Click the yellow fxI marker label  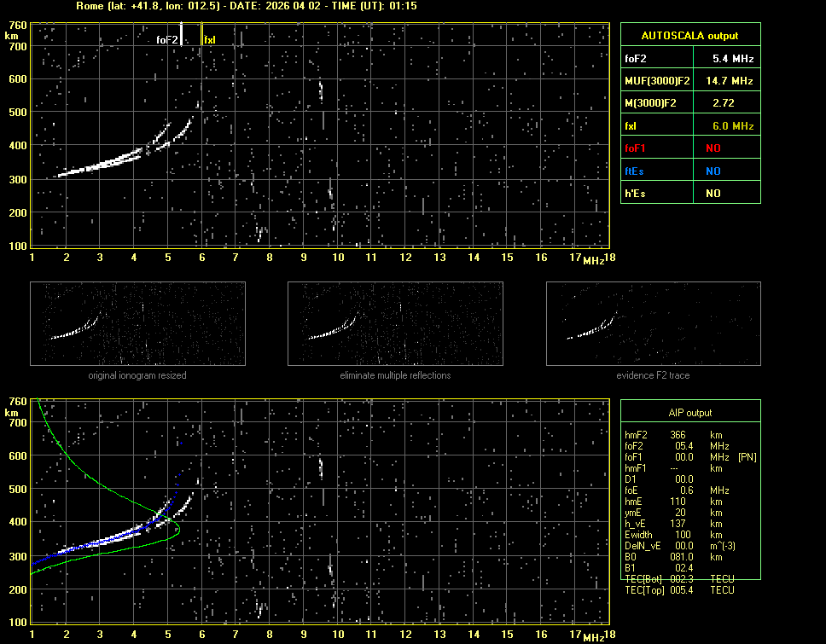coord(210,39)
